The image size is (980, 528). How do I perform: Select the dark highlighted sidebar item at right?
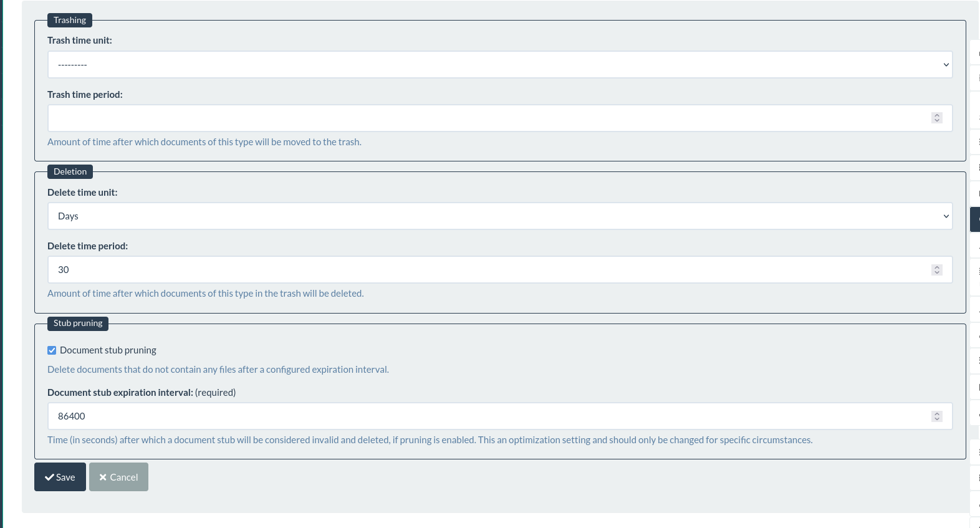[975, 219]
